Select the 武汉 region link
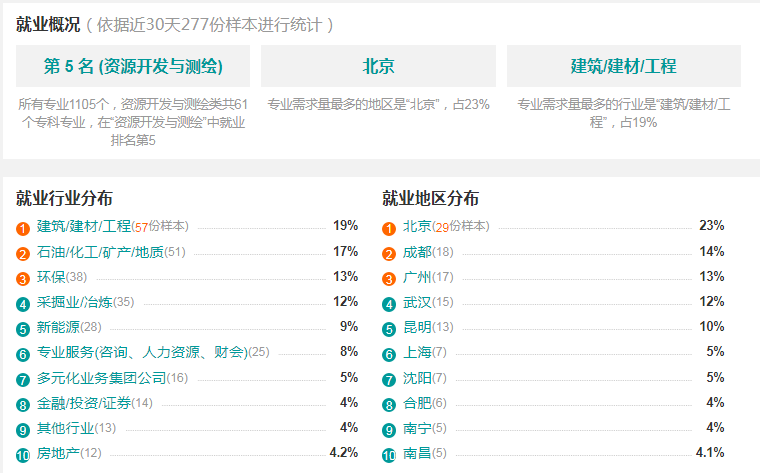The height and width of the screenshot is (473, 760). coord(417,302)
